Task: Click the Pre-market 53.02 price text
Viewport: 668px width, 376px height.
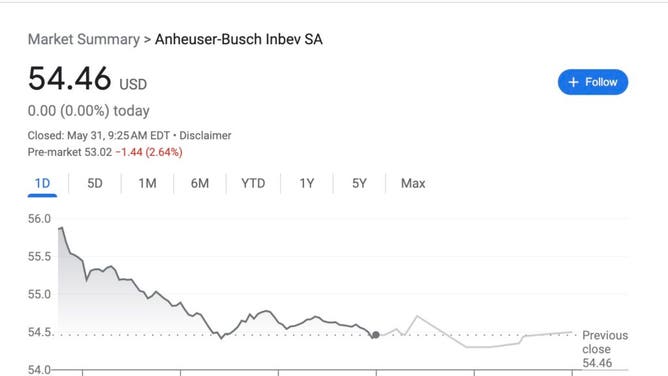Action: click(x=70, y=152)
